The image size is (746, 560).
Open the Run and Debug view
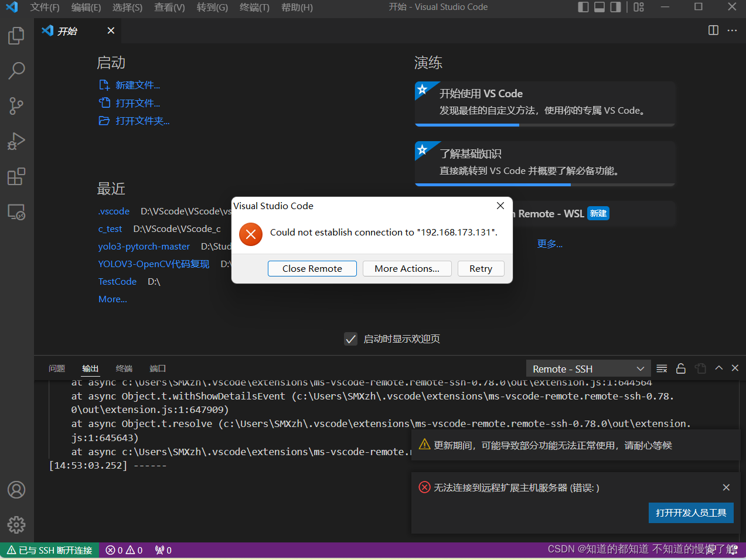(x=16, y=141)
